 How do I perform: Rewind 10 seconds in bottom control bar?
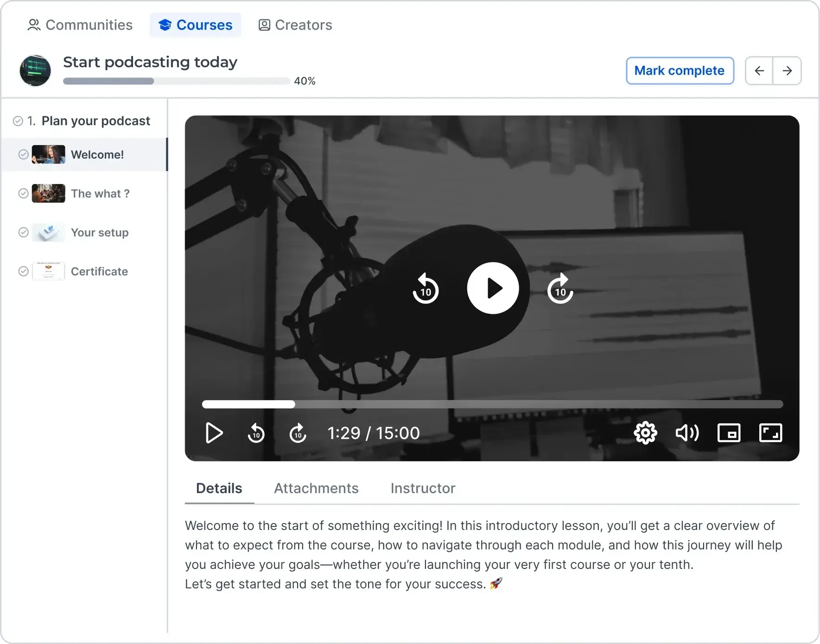coord(256,433)
